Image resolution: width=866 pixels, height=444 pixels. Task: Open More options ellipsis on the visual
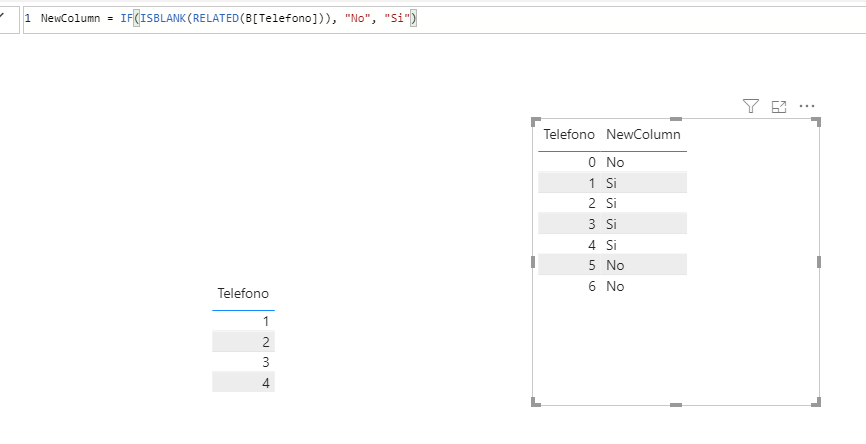(807, 106)
